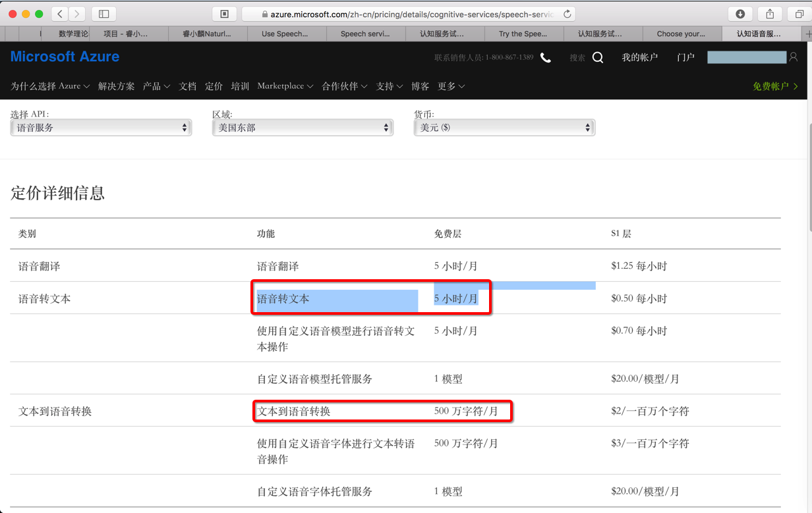Expand the 为什么选择 Azure menu
The image size is (812, 513).
coord(50,86)
